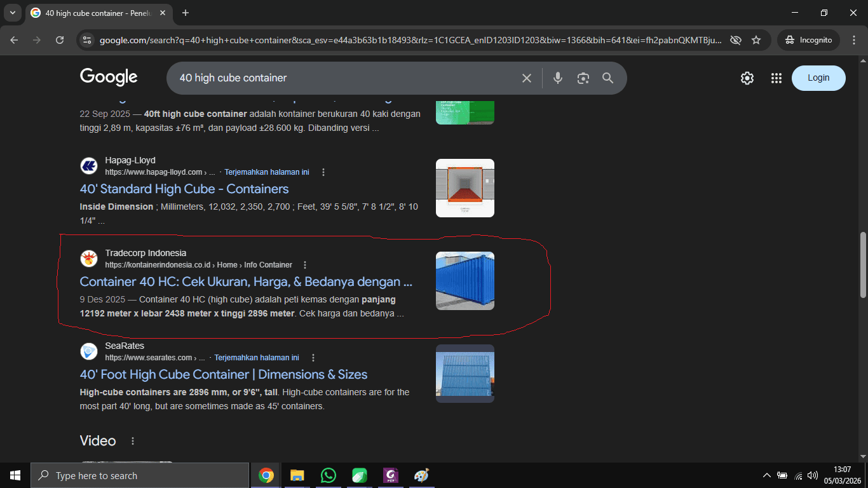Open more options for SeaRates result

coord(313,358)
